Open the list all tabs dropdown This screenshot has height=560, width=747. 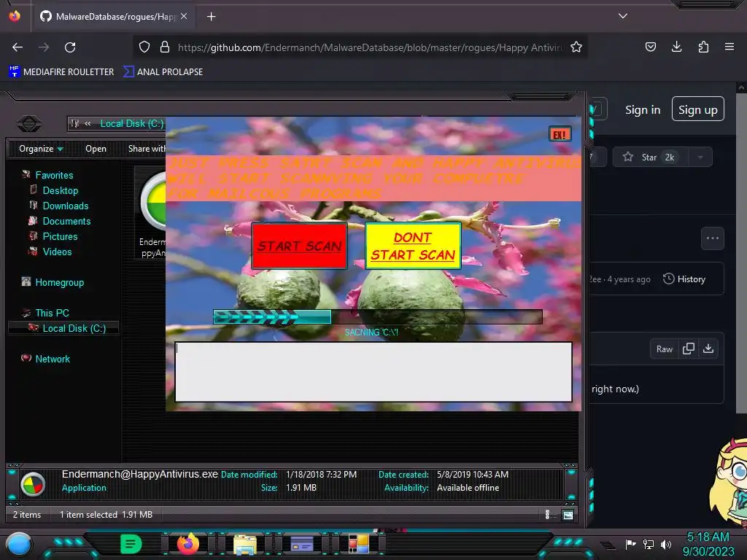pyautogui.click(x=623, y=16)
